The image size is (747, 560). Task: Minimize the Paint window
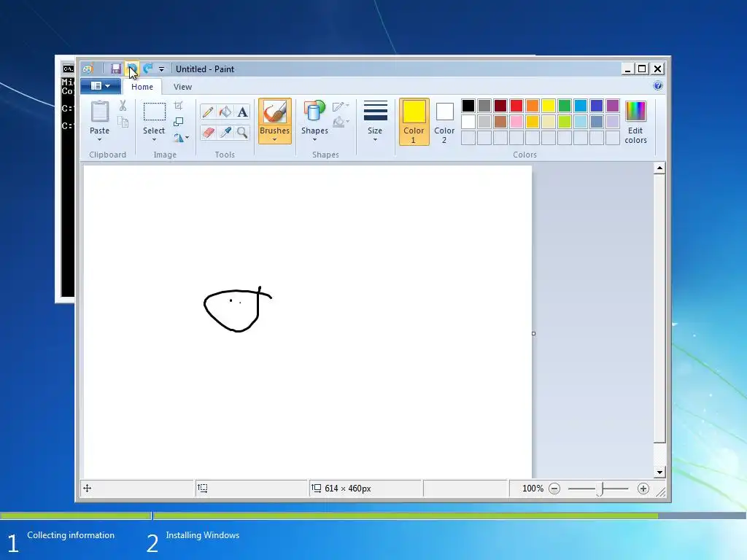pyautogui.click(x=628, y=69)
